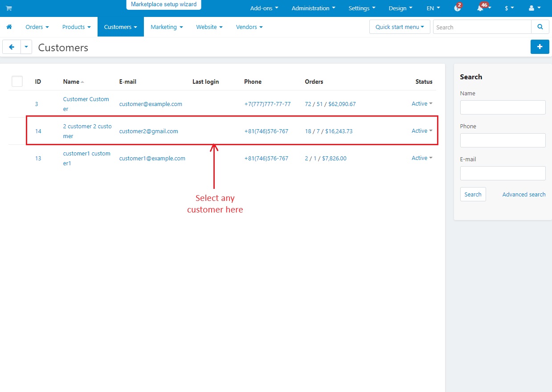
Task: Open customer named 2 customer 2 customer
Action: [87, 131]
